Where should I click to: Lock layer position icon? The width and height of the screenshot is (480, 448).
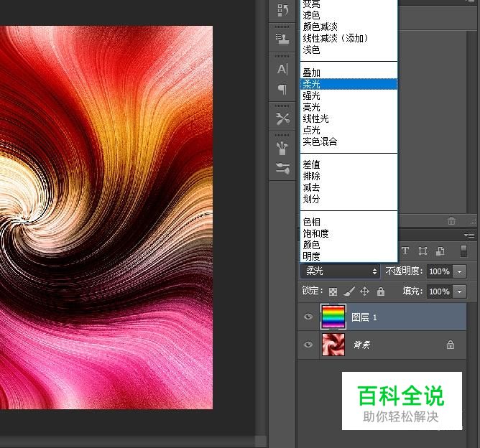tap(364, 291)
